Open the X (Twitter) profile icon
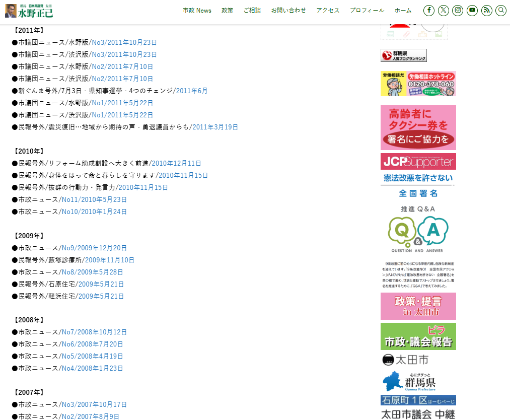Image resolution: width=510 pixels, height=420 pixels. 443,11
